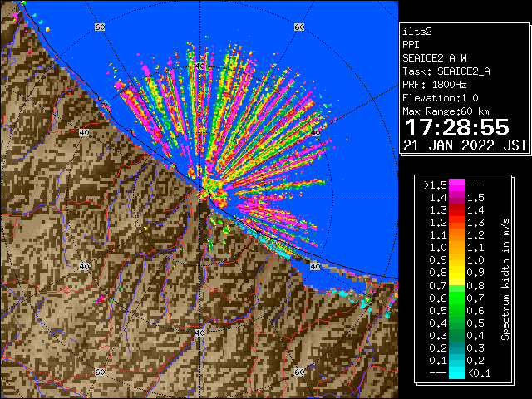Screen dimensions: 532x399
Task: Click the '60' range label in the northeast
Action: coord(299,27)
